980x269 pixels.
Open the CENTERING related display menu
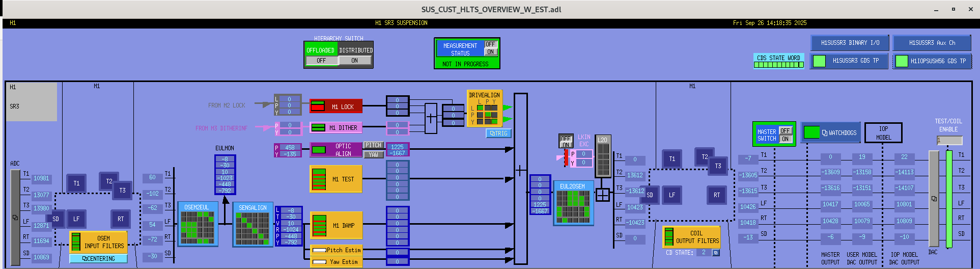pos(98,259)
